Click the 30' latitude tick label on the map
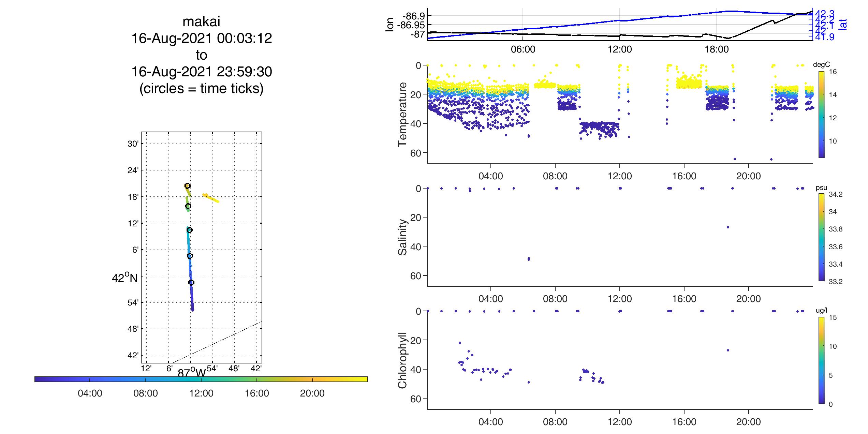 pyautogui.click(x=133, y=144)
